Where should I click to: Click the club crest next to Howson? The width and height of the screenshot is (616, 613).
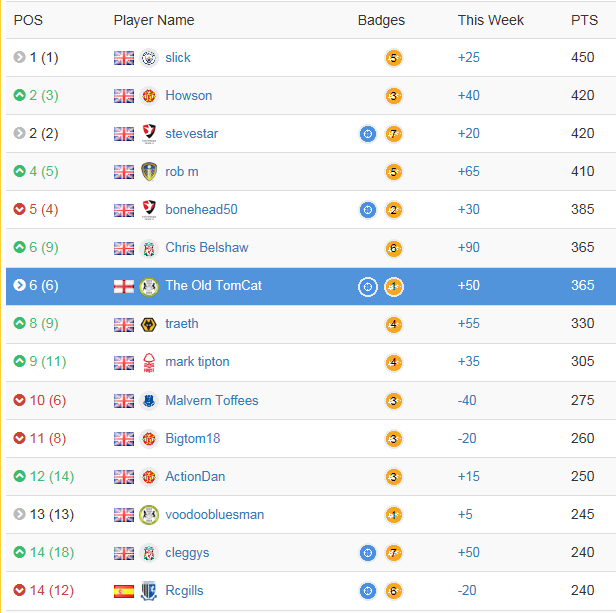pyautogui.click(x=149, y=96)
